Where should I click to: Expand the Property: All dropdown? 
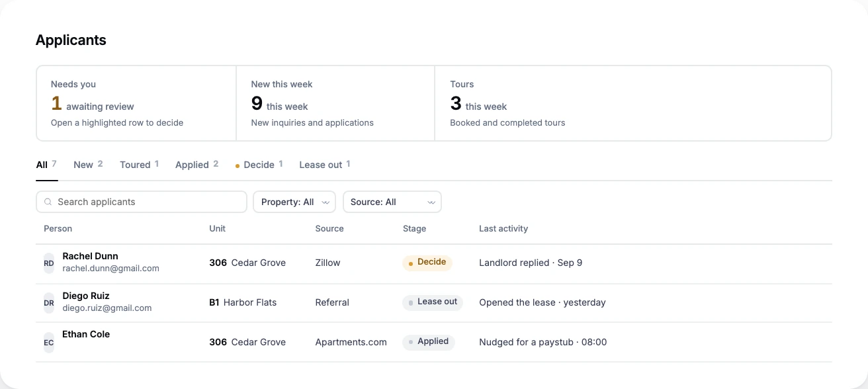click(294, 202)
